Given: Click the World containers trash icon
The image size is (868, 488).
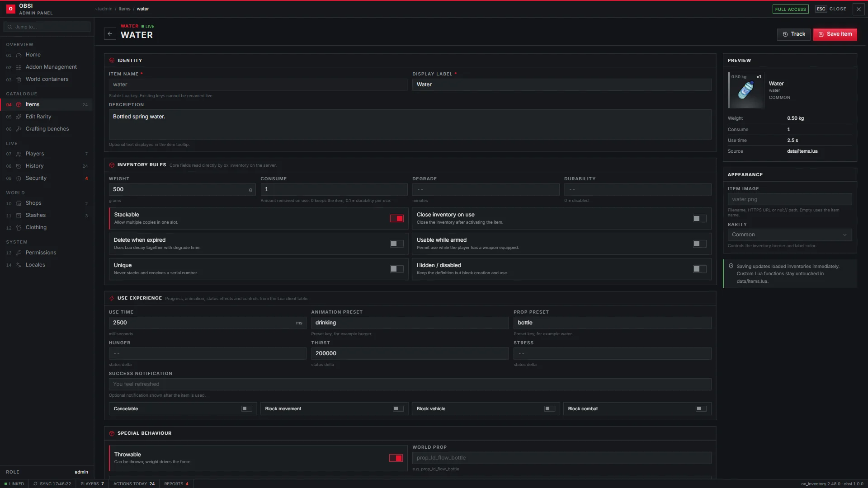Looking at the screenshot, I should point(19,80).
